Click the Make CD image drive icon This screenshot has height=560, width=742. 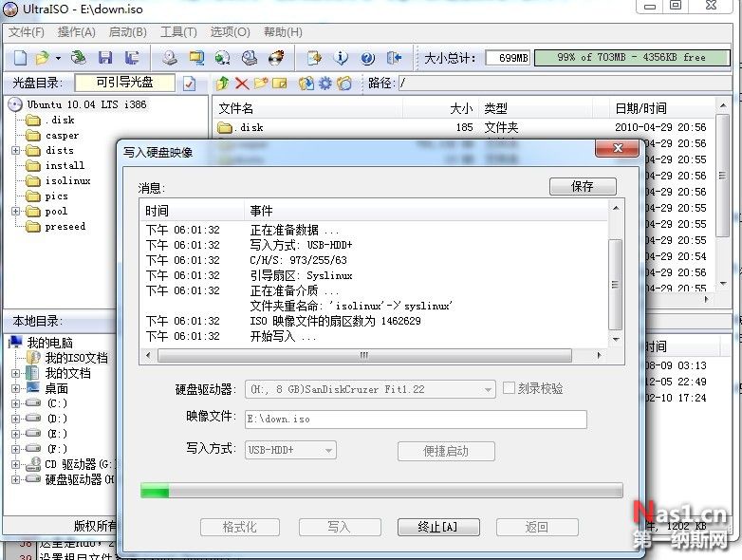pos(170,58)
